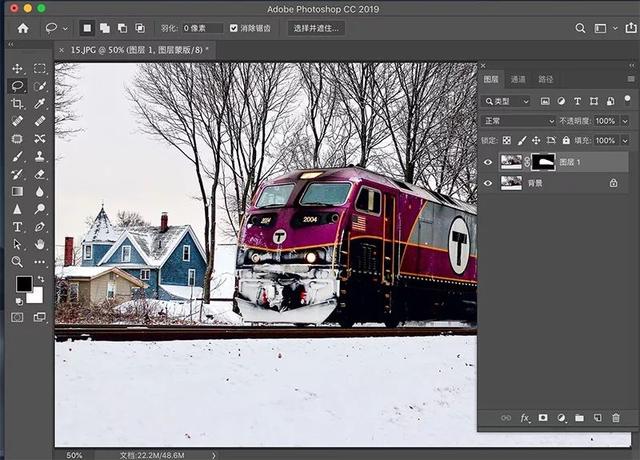Image resolution: width=640 pixels, height=460 pixels.
Task: Select the Brush tool
Action: click(x=17, y=156)
